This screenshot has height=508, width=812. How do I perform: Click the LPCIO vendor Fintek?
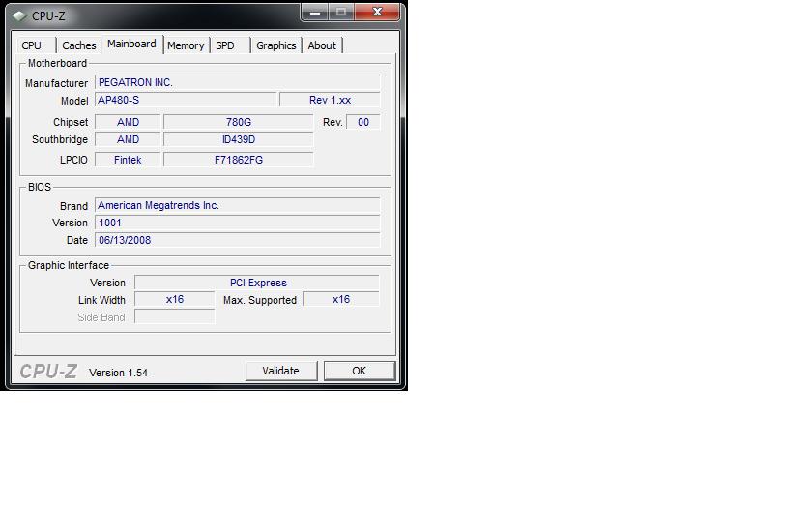pyautogui.click(x=128, y=160)
